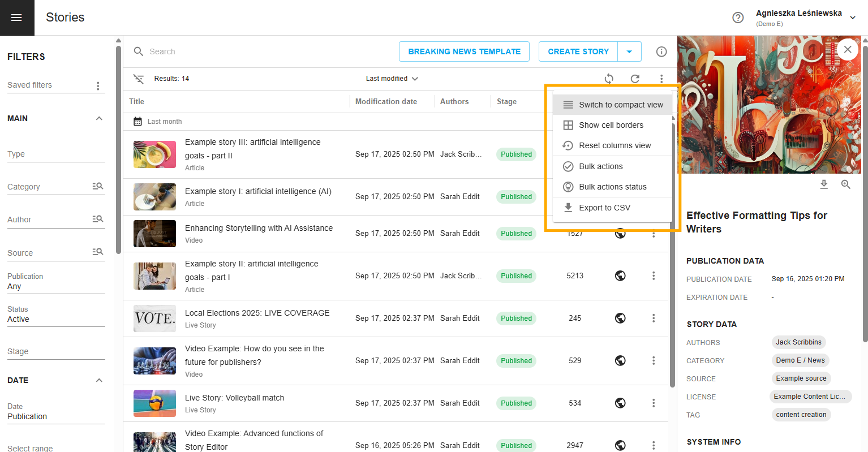This screenshot has height=452, width=868.
Task: Zoom in on the preview image
Action: click(846, 184)
